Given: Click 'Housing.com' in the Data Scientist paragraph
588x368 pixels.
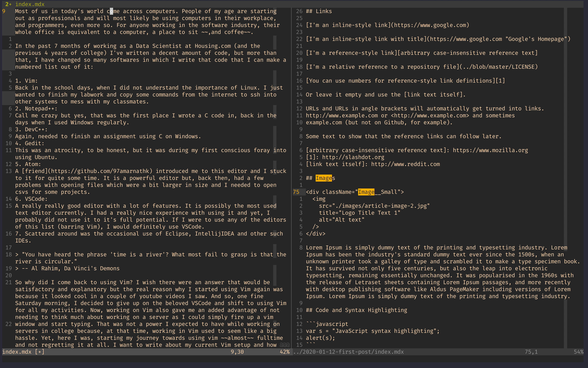Looking at the screenshot, I should pos(213,46).
